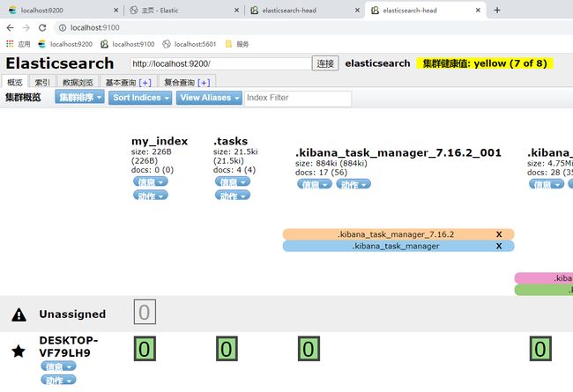Open localhost:5601 bookmark
Image resolution: width=573 pixels, height=392 pixels.
point(190,44)
